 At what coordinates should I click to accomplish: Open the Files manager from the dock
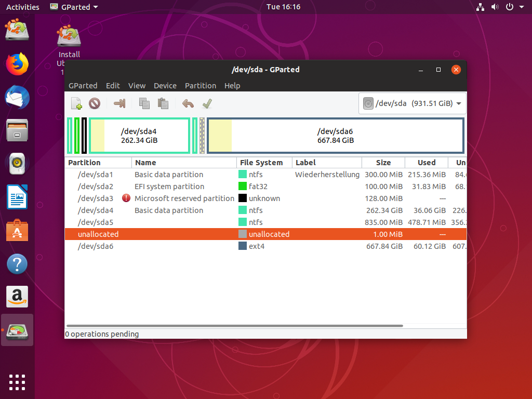pyautogui.click(x=17, y=130)
